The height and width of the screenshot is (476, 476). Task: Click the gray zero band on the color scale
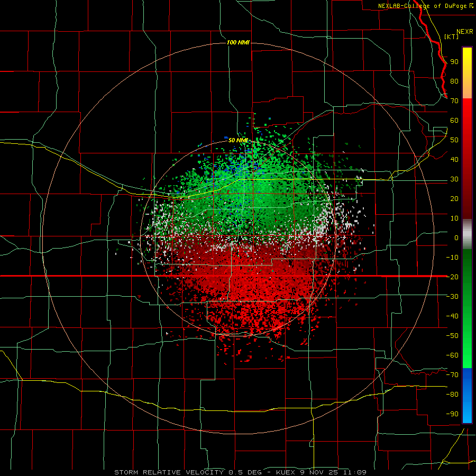tap(467, 234)
